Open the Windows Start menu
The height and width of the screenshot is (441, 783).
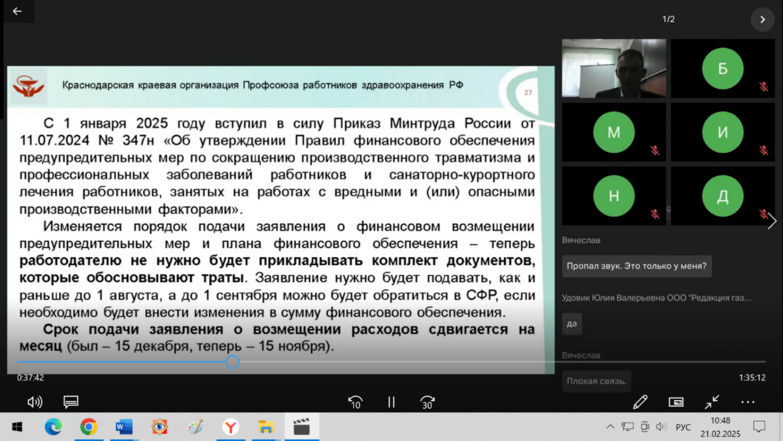click(x=17, y=427)
